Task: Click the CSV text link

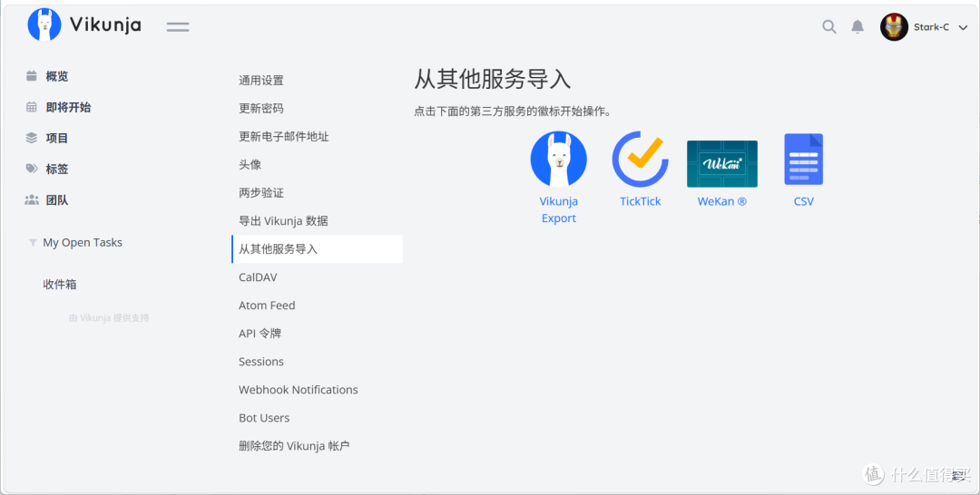Action: tap(804, 201)
